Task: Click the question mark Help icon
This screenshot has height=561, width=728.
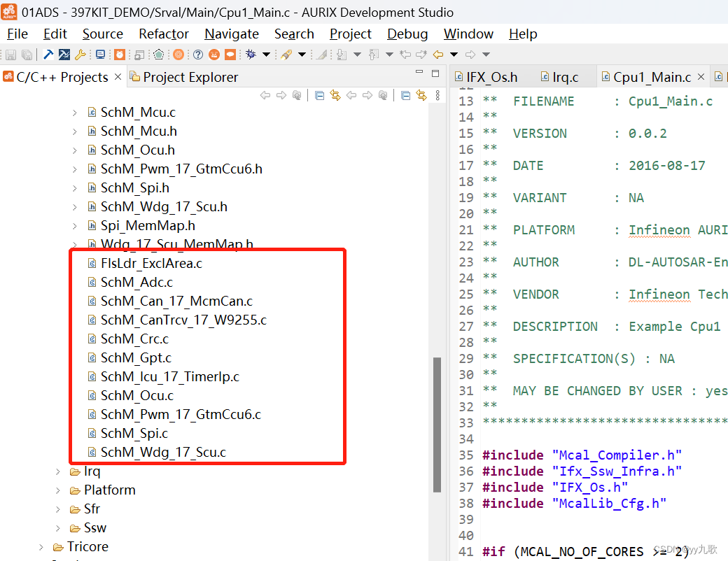Action: pyautogui.click(x=198, y=55)
